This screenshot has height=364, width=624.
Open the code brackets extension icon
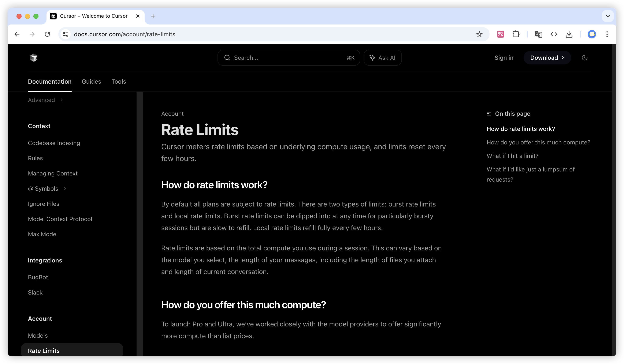(554, 34)
